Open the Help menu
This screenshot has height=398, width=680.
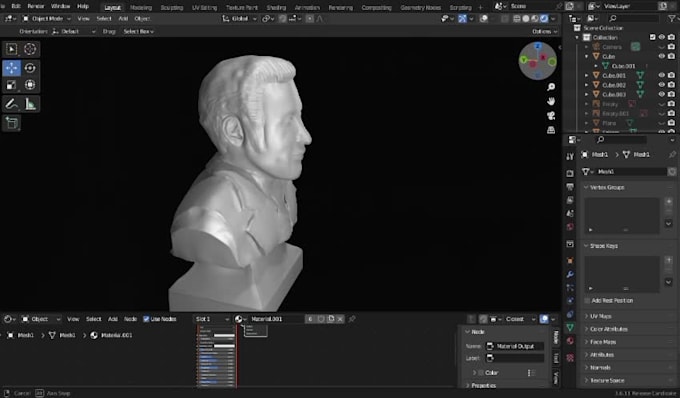[x=83, y=6]
